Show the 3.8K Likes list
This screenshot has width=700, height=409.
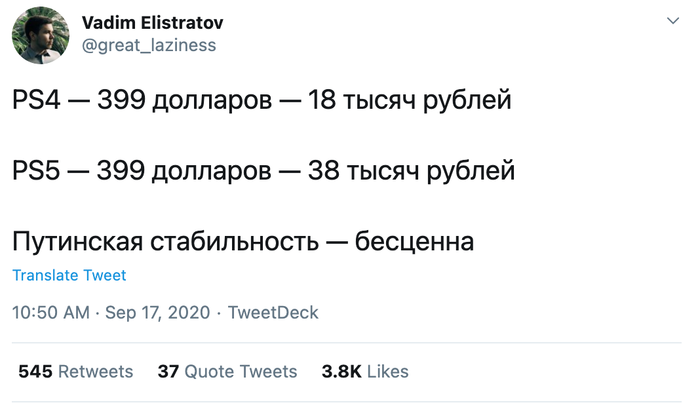pos(364,371)
